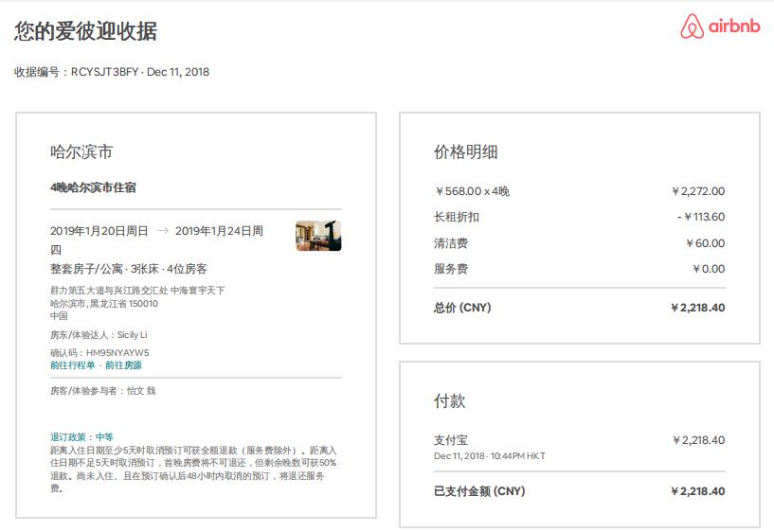
Task: Select the receipt number RCYSJT3BFY text
Action: (x=104, y=72)
